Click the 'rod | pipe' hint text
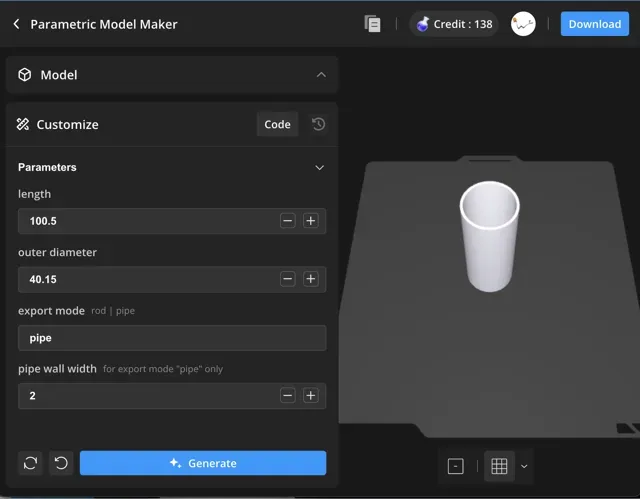This screenshot has height=499, width=640. [113, 311]
